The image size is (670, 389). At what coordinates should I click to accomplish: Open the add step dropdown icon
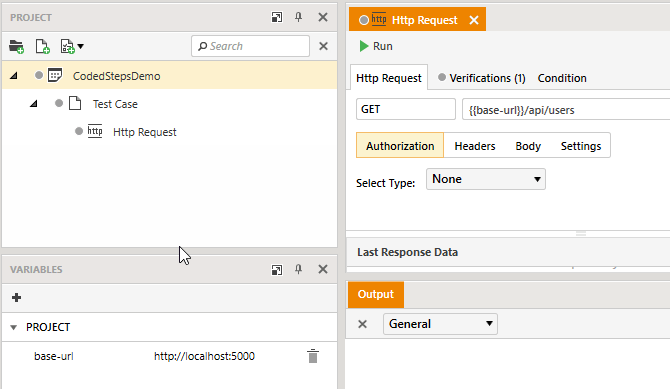click(72, 46)
